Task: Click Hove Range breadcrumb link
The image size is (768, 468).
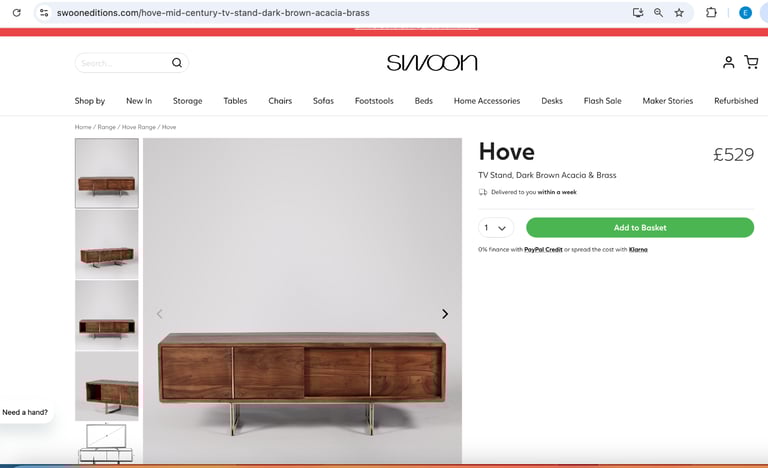Action: pyautogui.click(x=139, y=127)
